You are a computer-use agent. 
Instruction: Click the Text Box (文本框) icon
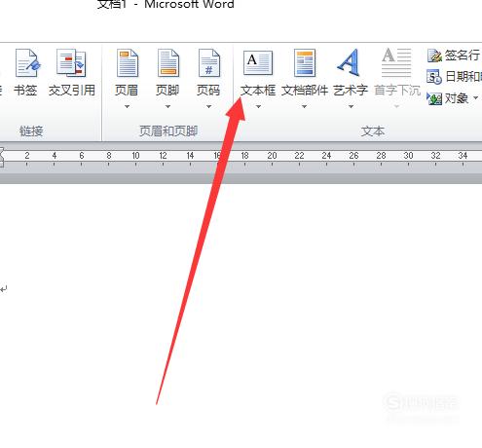point(258,62)
